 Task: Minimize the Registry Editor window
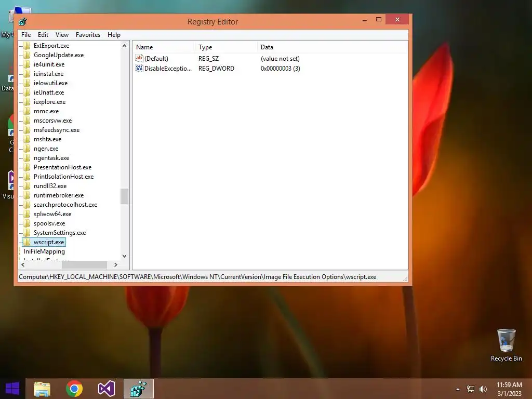click(364, 20)
